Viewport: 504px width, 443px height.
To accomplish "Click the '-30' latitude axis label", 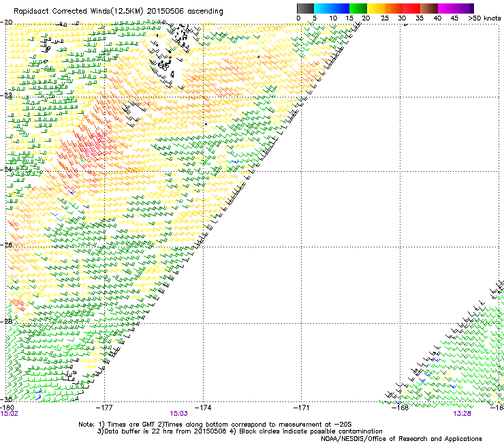I will pos(6,400).
